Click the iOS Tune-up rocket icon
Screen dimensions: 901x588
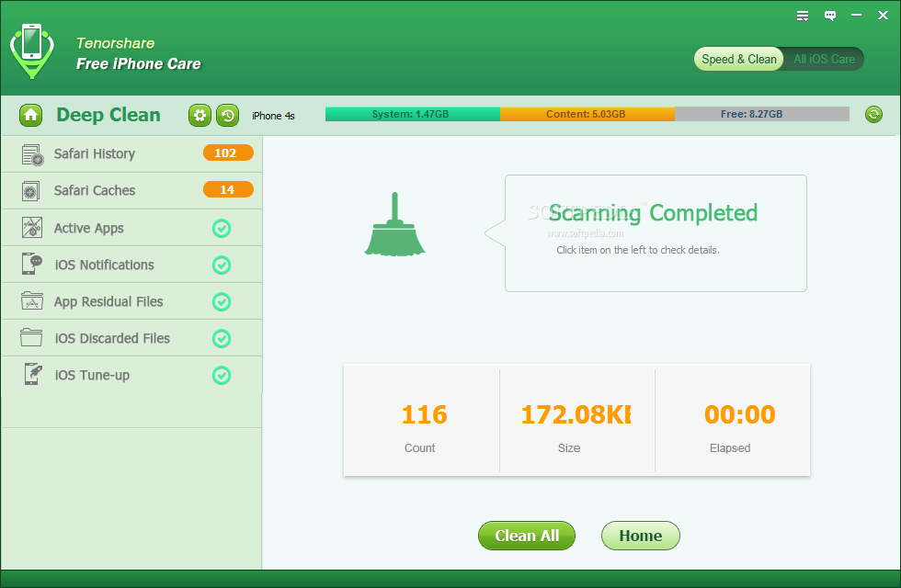33,374
